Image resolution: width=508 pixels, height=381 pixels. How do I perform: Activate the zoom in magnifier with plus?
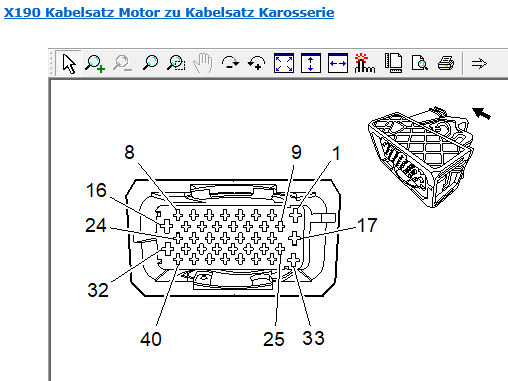pyautogui.click(x=95, y=63)
